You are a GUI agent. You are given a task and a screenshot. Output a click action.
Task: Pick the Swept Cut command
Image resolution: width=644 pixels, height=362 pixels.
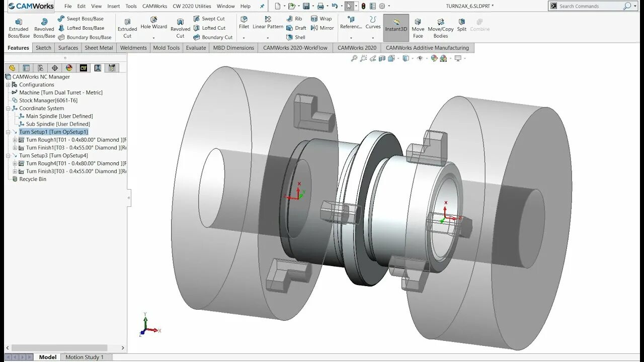pyautogui.click(x=209, y=19)
